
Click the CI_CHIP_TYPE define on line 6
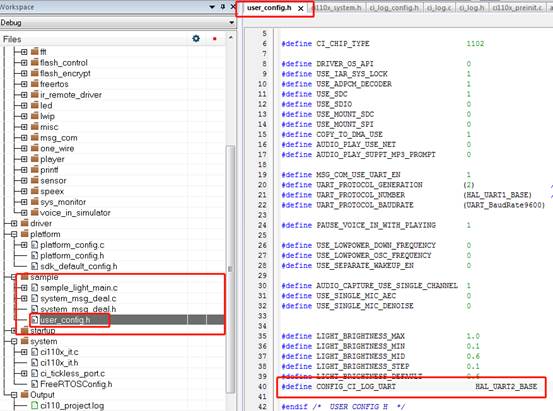[343, 44]
